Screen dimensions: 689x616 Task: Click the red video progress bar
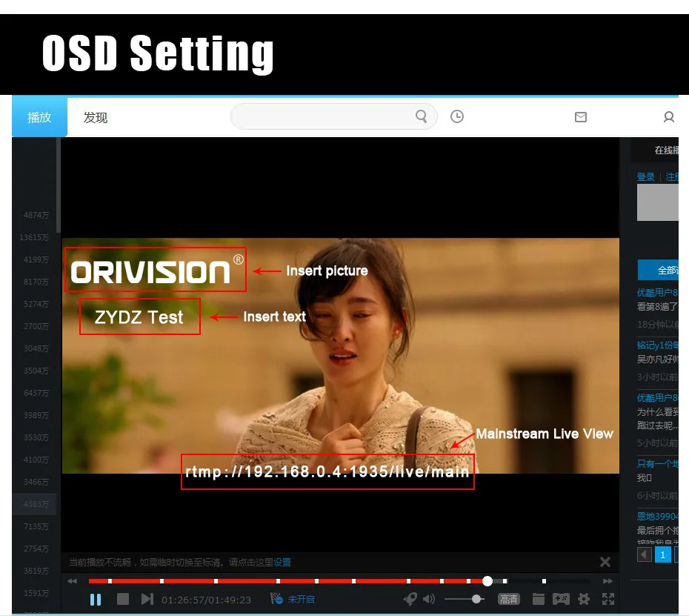point(286,581)
